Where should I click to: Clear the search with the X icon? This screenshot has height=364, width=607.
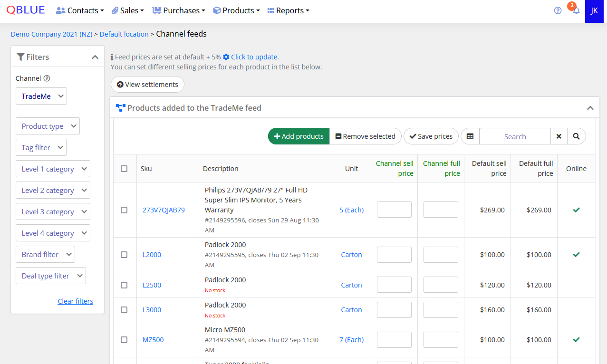[x=559, y=136]
